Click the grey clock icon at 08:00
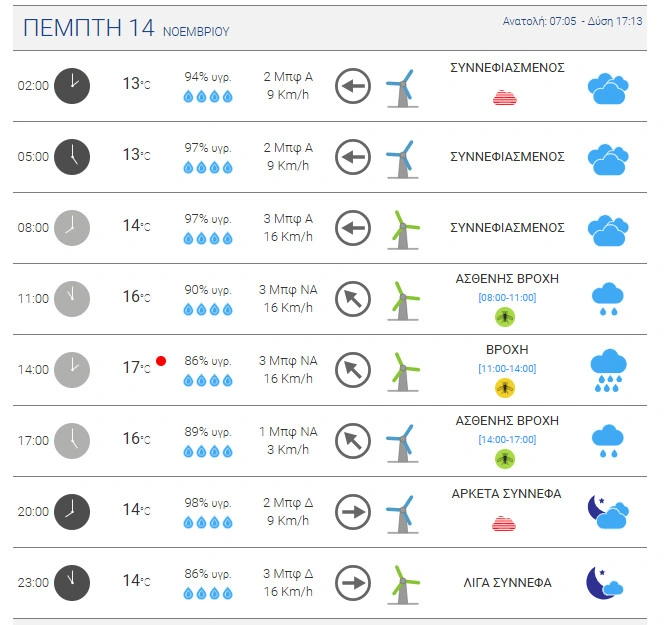 (72, 228)
